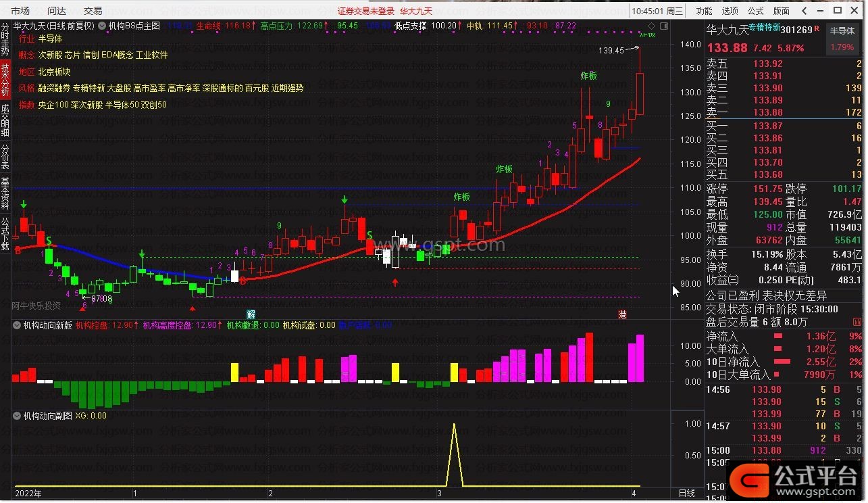Open the 问达 menu
Image resolution: width=868 pixels, height=503 pixels.
57,11
